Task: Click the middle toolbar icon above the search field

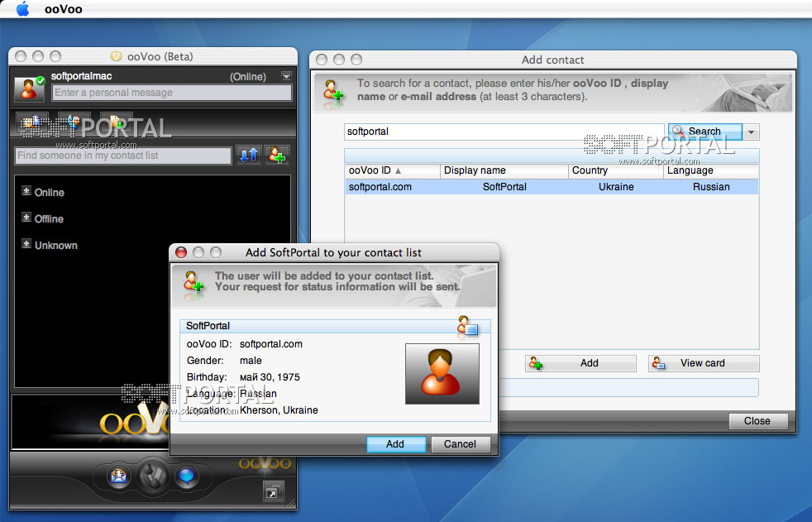Action: coord(74,122)
